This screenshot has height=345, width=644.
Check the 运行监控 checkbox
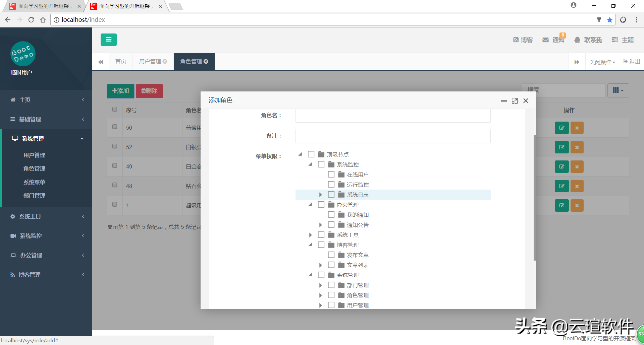[x=331, y=185]
